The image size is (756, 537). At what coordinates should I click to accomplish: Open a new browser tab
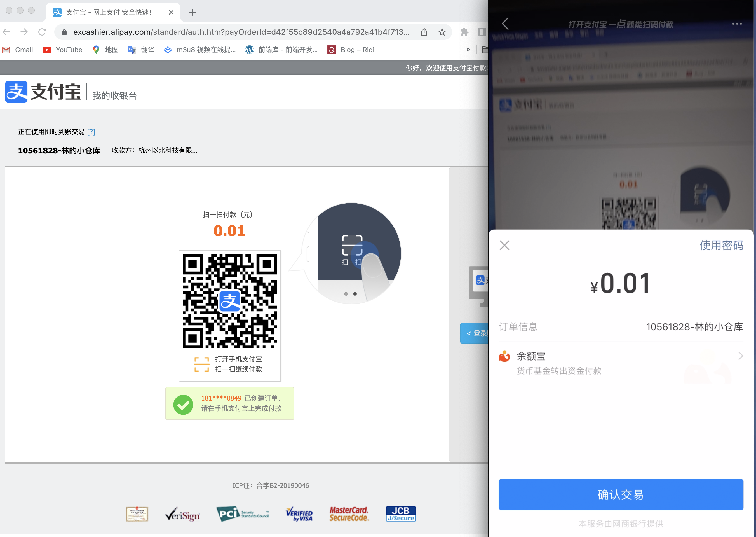pos(192,13)
